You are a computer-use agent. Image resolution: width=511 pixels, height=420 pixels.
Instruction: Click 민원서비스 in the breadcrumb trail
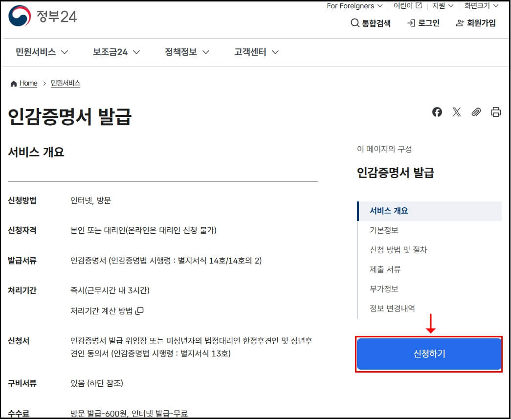[65, 83]
